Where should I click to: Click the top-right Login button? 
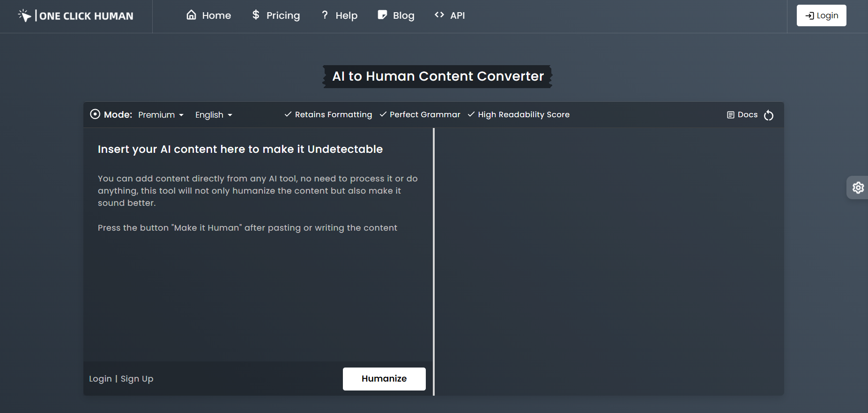[x=821, y=15]
